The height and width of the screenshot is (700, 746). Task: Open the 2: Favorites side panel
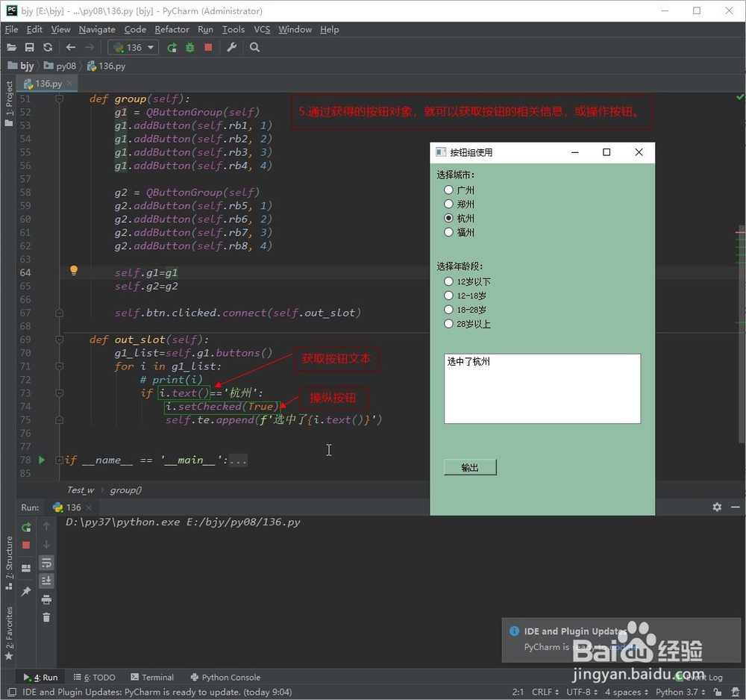click(x=8, y=633)
